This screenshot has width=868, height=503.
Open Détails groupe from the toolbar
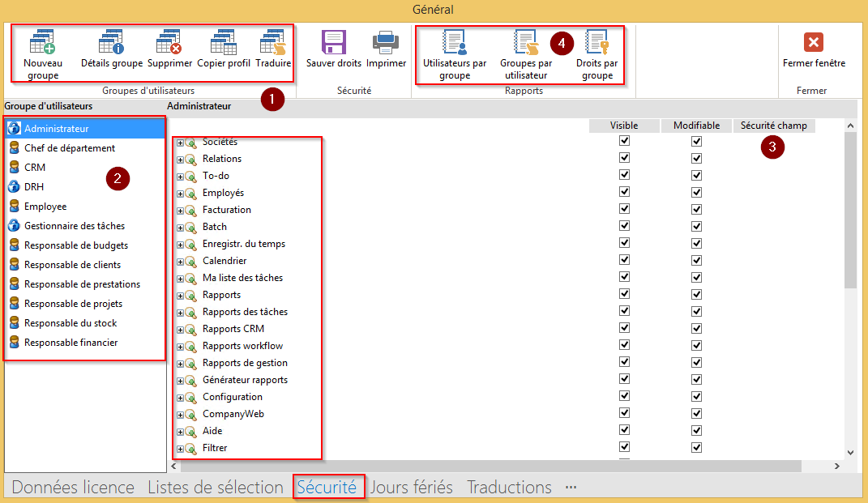point(111,43)
